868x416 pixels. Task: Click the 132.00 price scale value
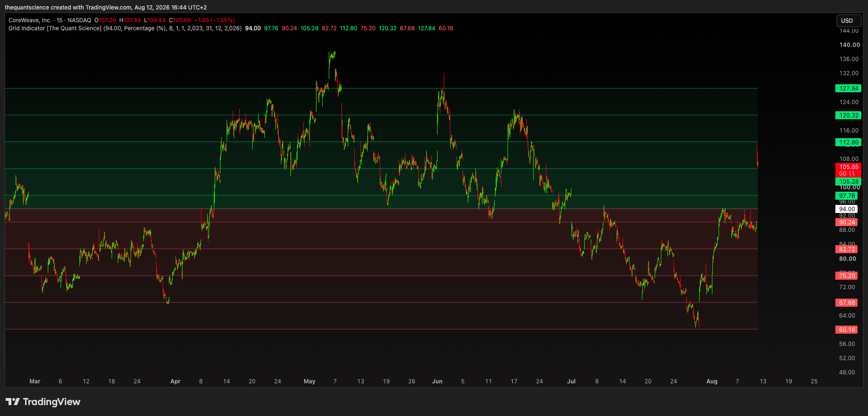click(x=849, y=73)
